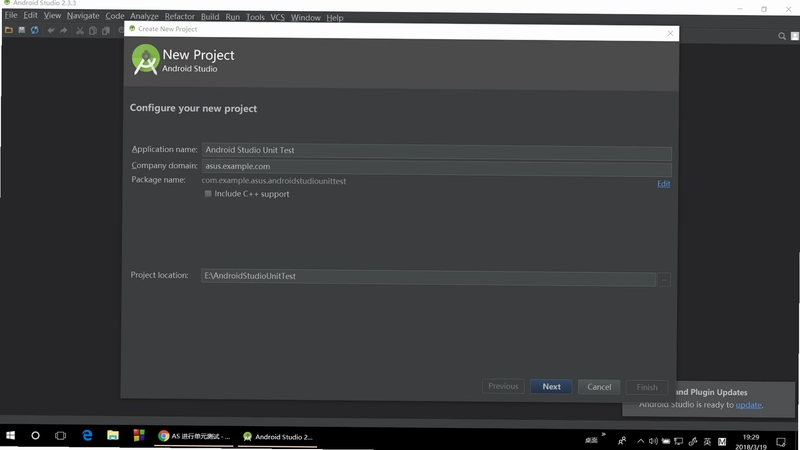Click the update link in the notification

coord(748,405)
